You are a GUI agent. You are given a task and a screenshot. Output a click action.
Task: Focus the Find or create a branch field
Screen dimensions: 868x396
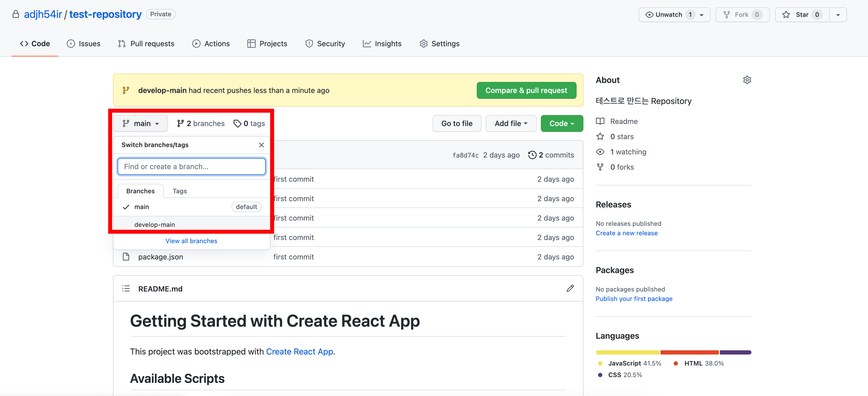point(191,166)
